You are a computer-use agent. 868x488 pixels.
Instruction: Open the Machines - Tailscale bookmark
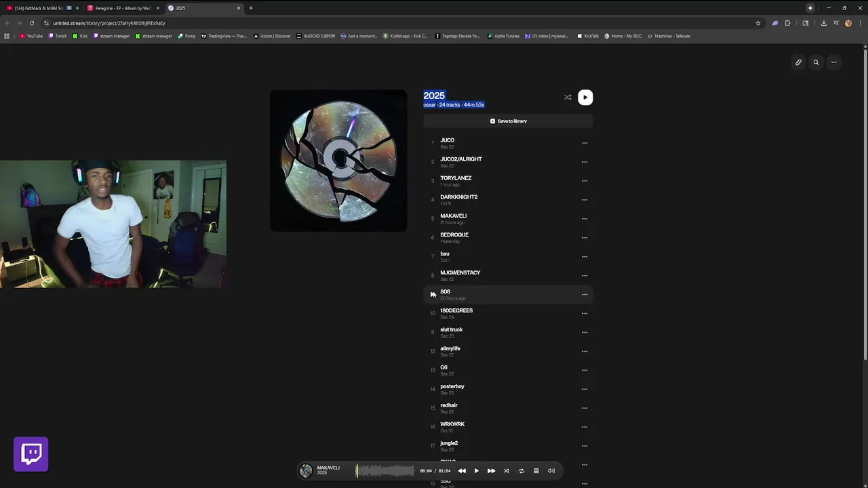pos(669,36)
